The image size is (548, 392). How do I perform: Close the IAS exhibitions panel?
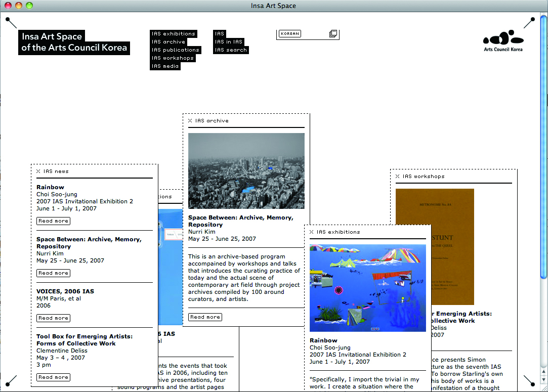[312, 232]
